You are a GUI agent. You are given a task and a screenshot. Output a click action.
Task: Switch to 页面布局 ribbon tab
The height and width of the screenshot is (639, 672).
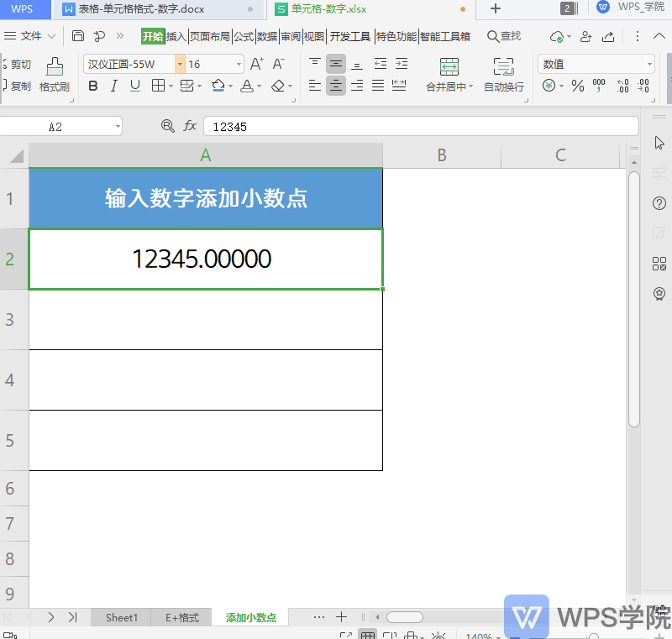(x=209, y=36)
